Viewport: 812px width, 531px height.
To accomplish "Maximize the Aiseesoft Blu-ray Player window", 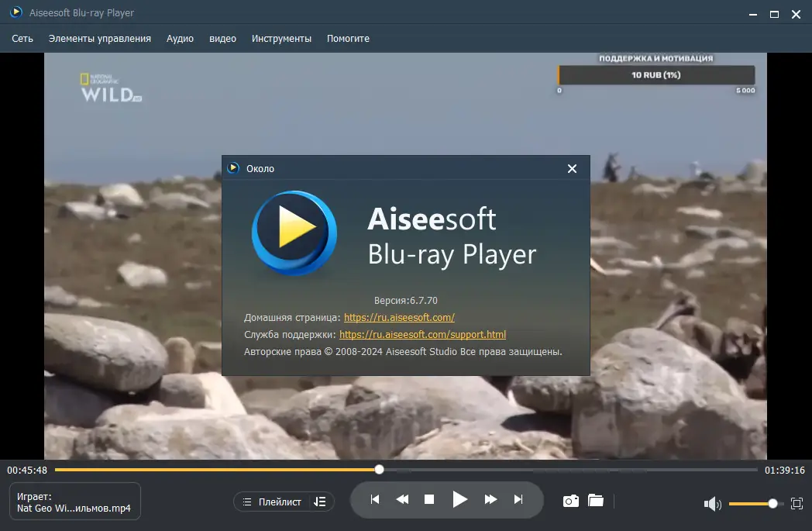I will [774, 15].
